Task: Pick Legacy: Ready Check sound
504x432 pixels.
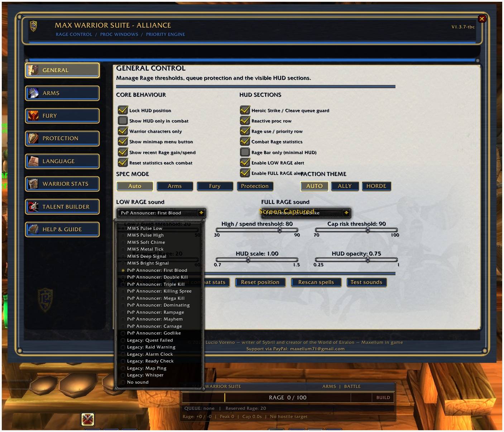Action: [160, 361]
